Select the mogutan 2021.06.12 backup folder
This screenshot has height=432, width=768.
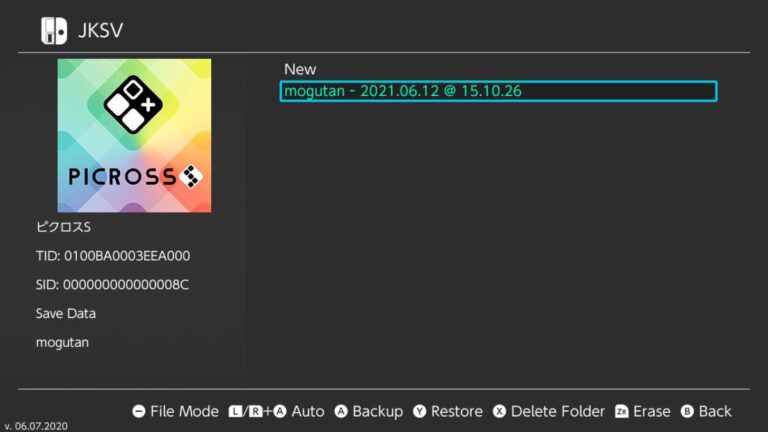[498, 91]
